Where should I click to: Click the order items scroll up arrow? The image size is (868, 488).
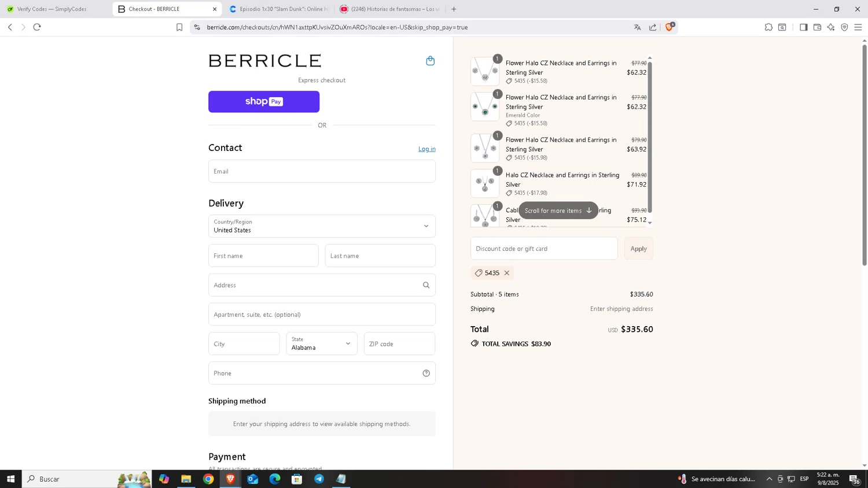tap(650, 58)
